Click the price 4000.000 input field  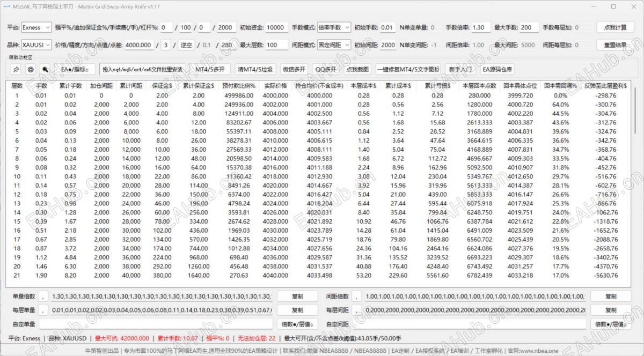coord(139,45)
